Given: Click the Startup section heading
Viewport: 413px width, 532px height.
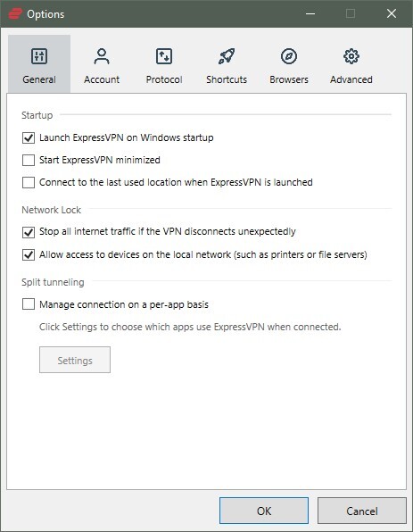Looking at the screenshot, I should 37,115.
